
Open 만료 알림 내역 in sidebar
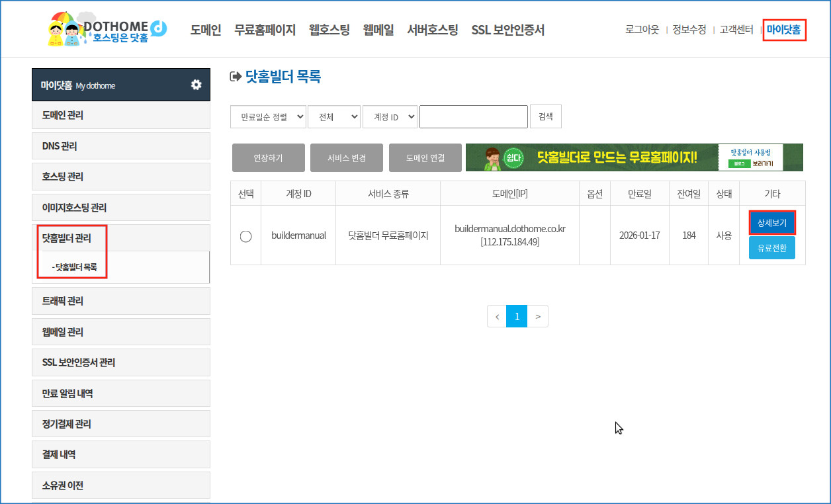point(121,394)
